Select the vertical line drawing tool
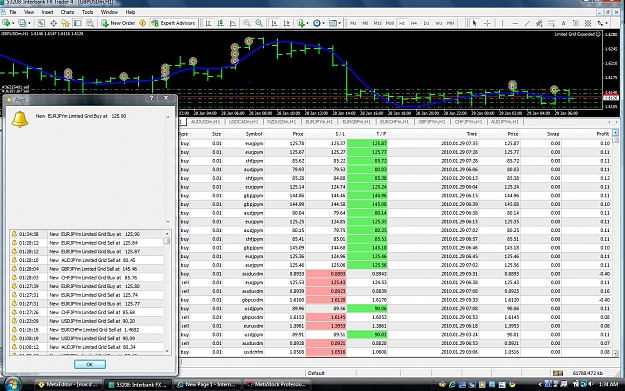 [503, 23]
